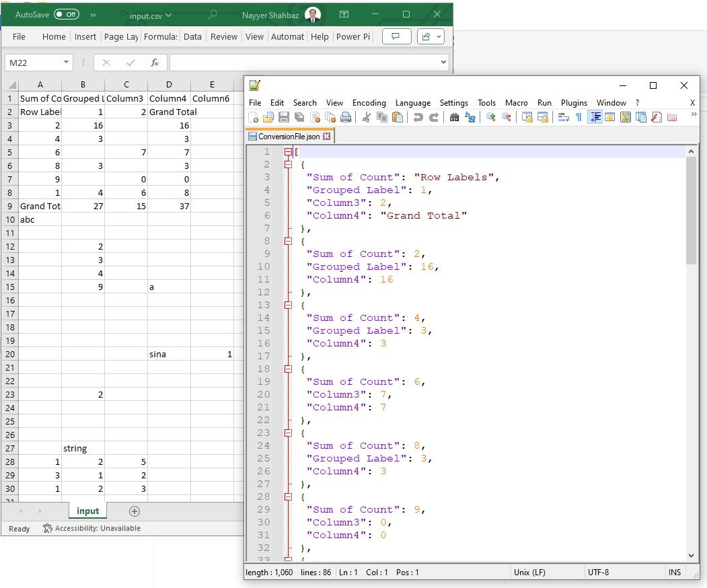Switch to the Data ribbon tab
The height and width of the screenshot is (588, 707).
[x=192, y=37]
